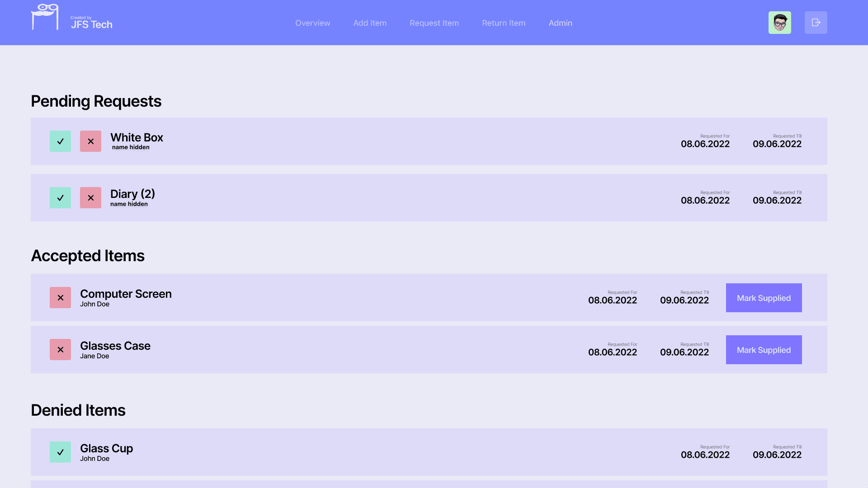Deny the White Box pending request

(90, 141)
